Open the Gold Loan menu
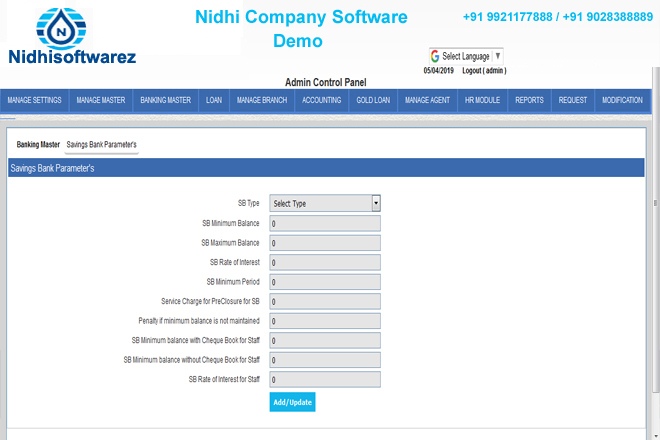Image resolution: width=660 pixels, height=440 pixels. pyautogui.click(x=373, y=100)
